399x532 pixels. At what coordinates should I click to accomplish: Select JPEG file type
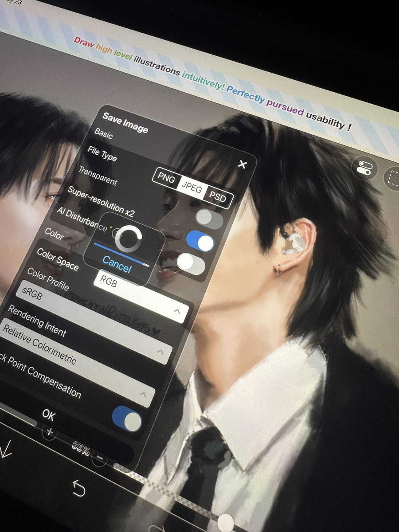pyautogui.click(x=192, y=189)
